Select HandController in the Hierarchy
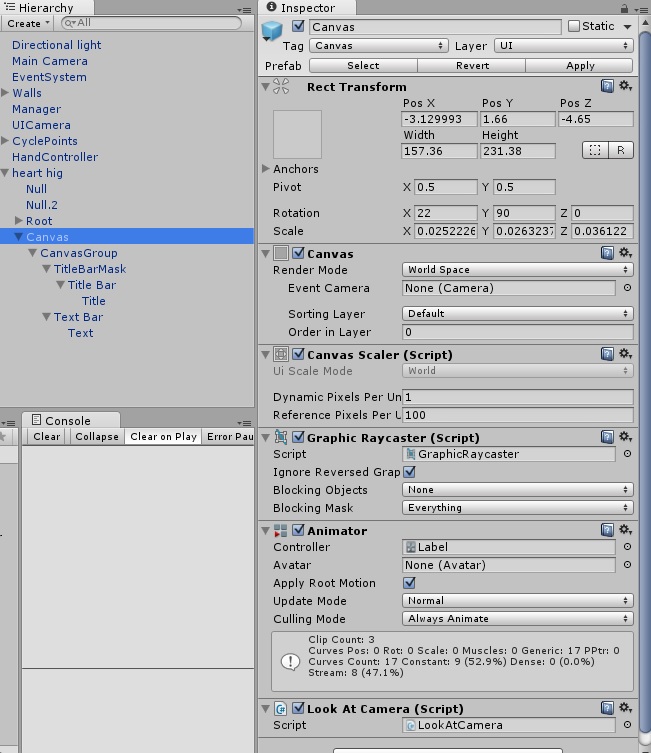The width and height of the screenshot is (651, 753). 55,157
